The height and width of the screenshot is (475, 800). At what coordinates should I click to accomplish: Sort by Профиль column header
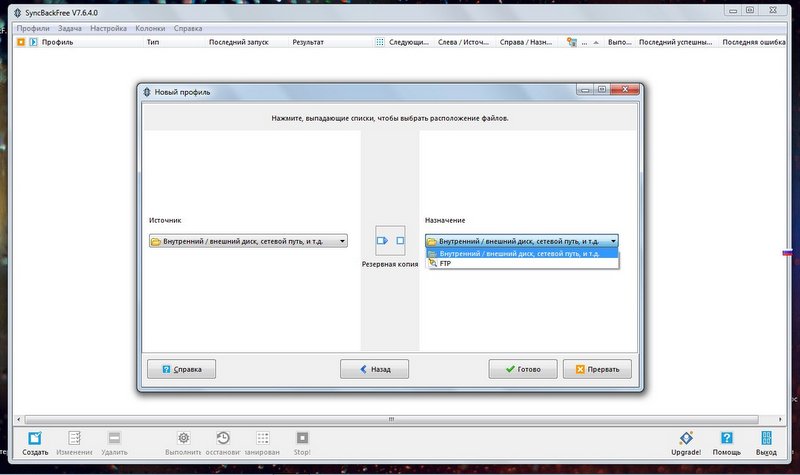pyautogui.click(x=58, y=42)
